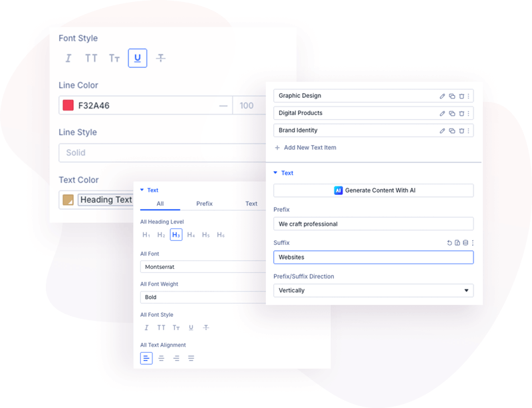
Task: Enable strikethrough under All Font Style
Action: (x=206, y=327)
